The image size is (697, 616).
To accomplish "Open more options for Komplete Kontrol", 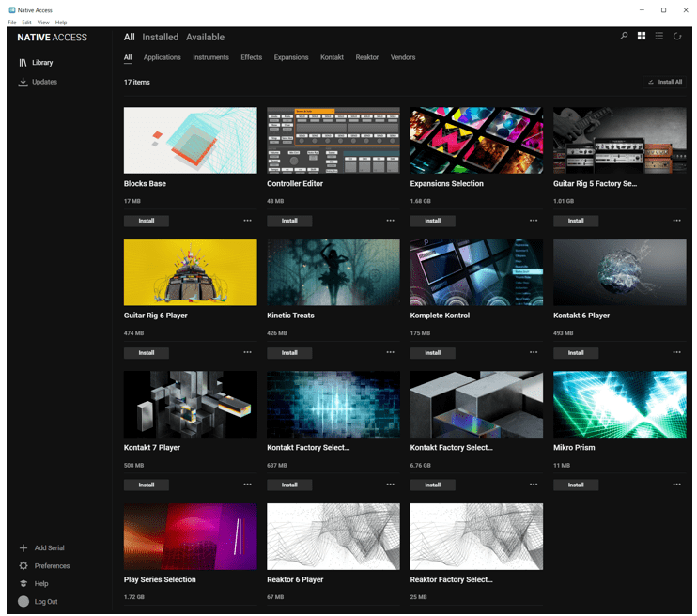I will (534, 352).
